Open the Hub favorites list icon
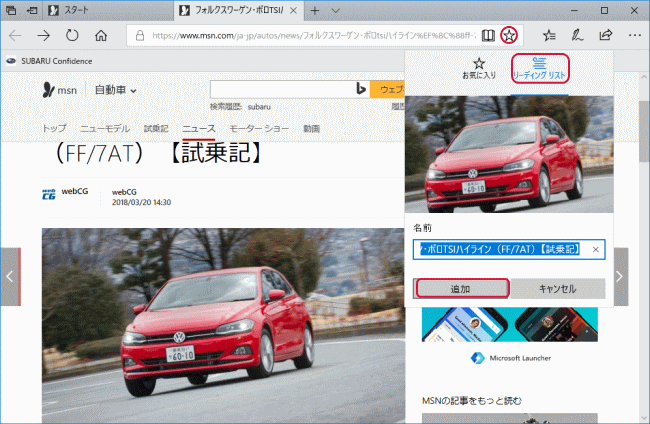 tap(549, 36)
